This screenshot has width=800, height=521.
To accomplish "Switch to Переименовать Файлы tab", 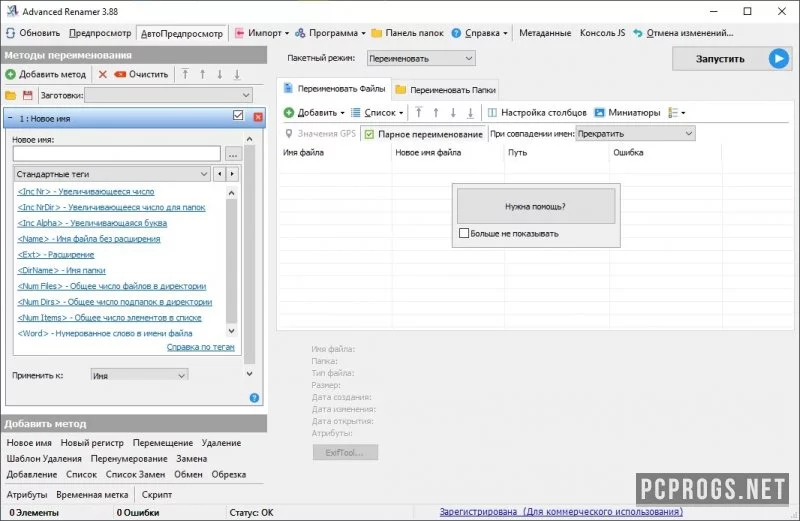I will tap(335, 89).
